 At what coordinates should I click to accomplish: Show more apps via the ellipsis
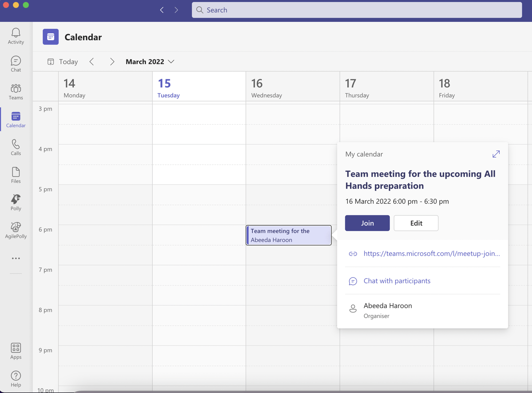click(16, 258)
